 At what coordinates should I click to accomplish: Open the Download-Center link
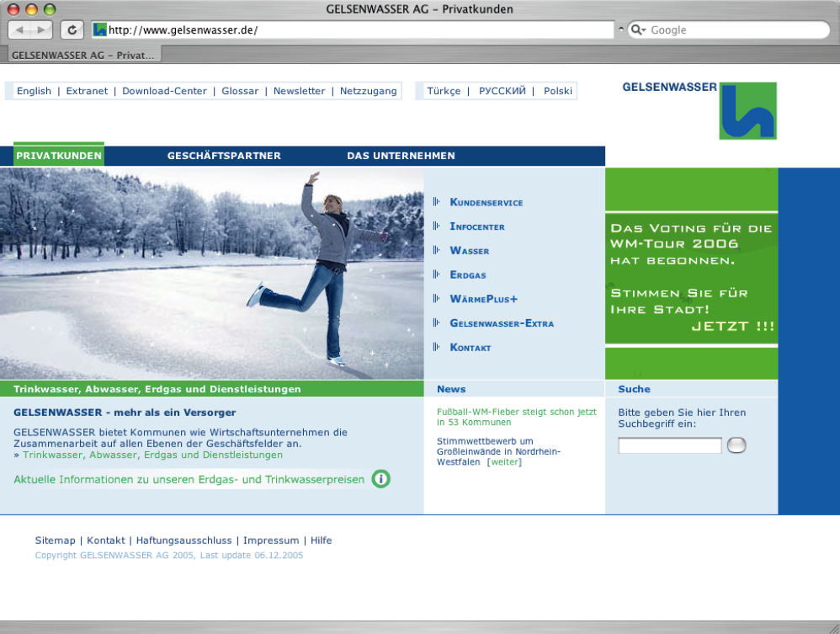coord(164,90)
